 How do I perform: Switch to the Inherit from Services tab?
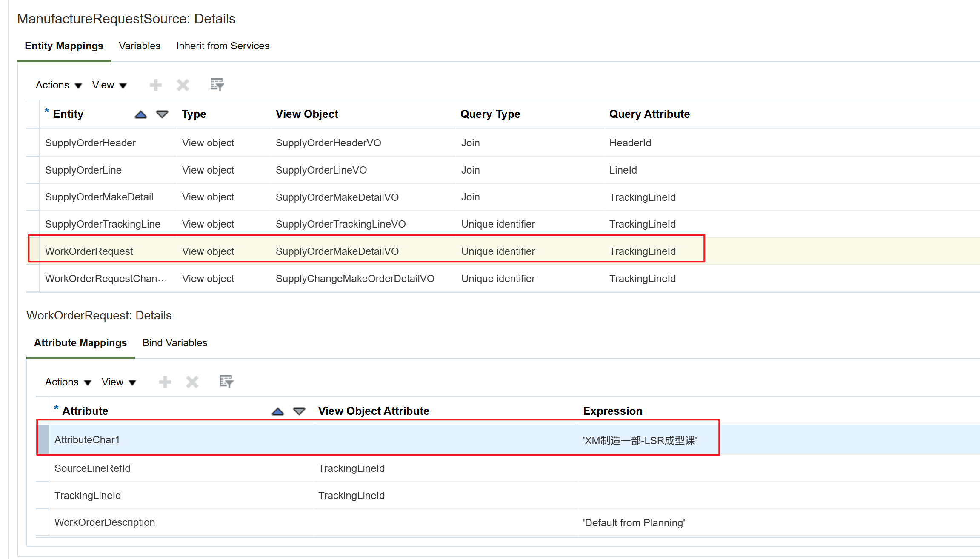223,46
